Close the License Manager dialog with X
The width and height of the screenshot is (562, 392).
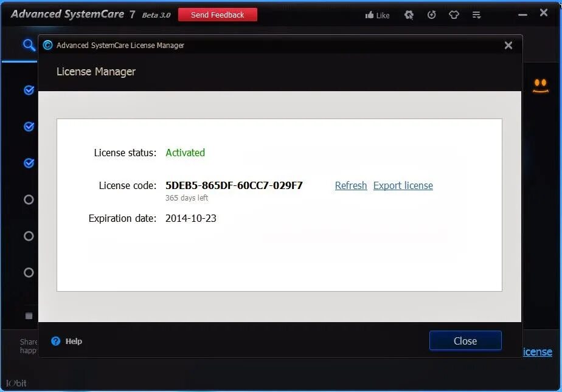(508, 45)
